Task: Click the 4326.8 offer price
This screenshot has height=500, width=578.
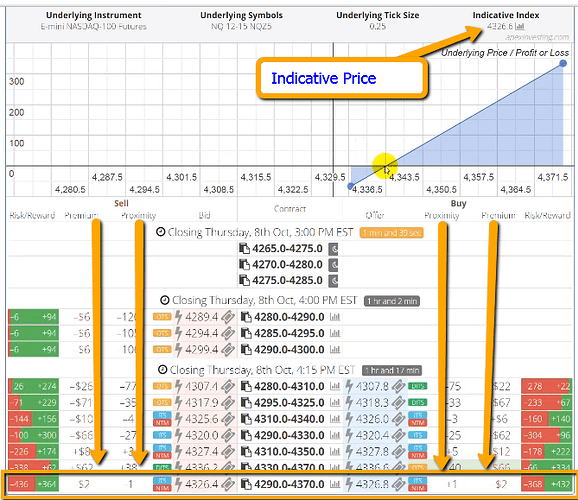Action: coord(372,484)
